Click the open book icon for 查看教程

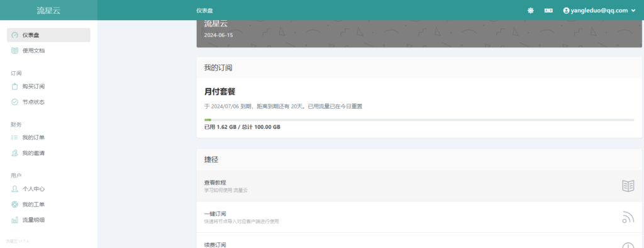(628, 186)
